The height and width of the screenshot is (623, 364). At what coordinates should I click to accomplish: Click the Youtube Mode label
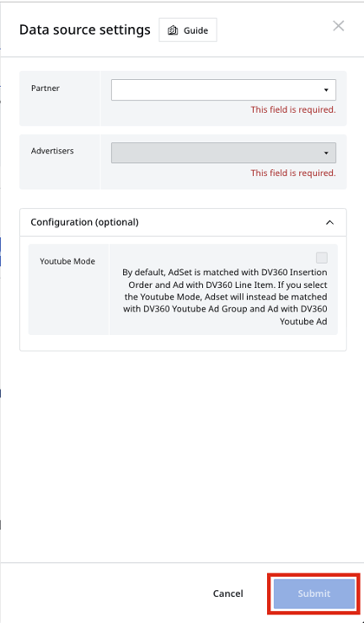(x=68, y=261)
